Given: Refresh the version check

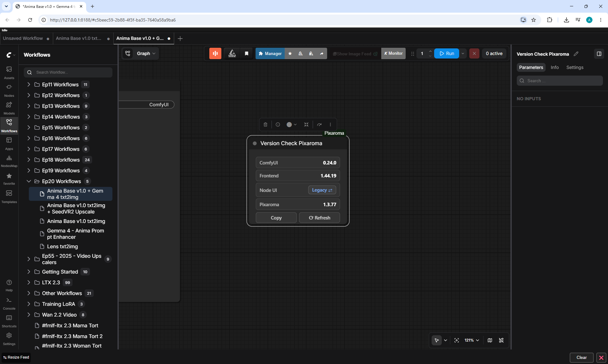Looking at the screenshot, I should 320,218.
